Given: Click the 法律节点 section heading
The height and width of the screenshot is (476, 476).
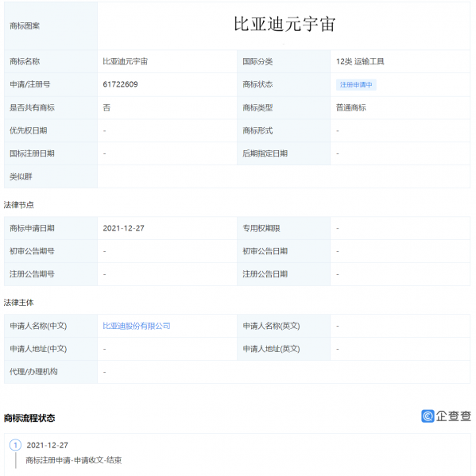Looking at the screenshot, I should pyautogui.click(x=19, y=205).
